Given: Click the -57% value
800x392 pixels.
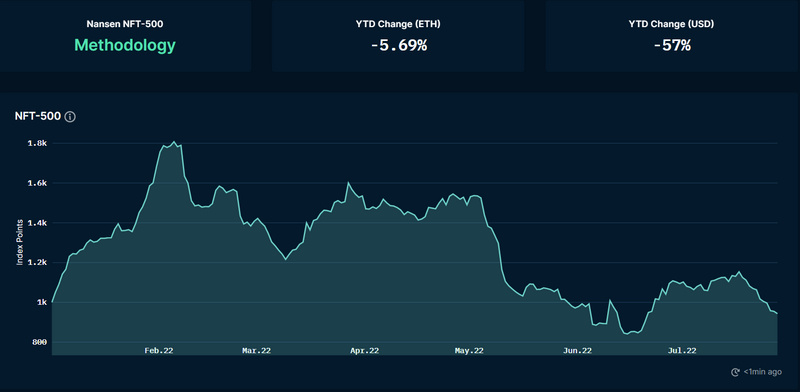Looking at the screenshot, I should [672, 45].
